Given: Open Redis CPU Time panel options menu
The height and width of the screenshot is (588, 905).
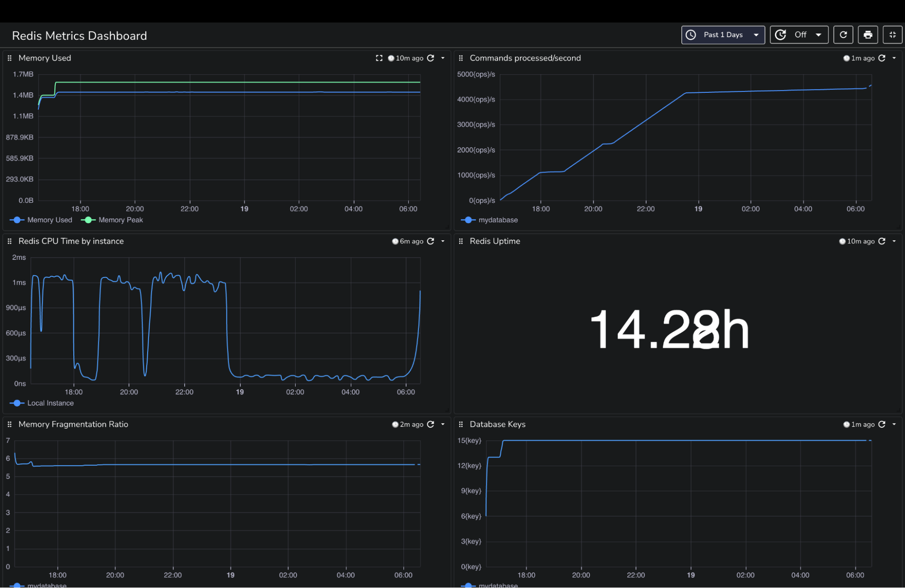Looking at the screenshot, I should [x=443, y=241].
